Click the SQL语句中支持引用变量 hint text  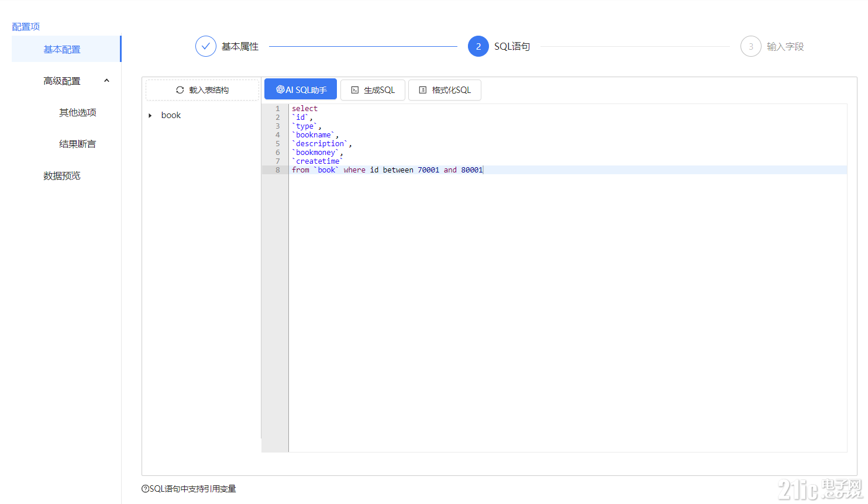pyautogui.click(x=192, y=489)
